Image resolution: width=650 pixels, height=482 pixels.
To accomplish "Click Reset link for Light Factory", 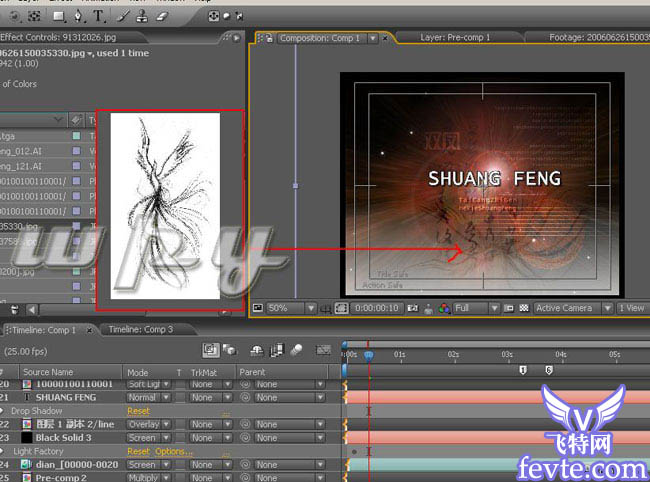I will coord(138,451).
